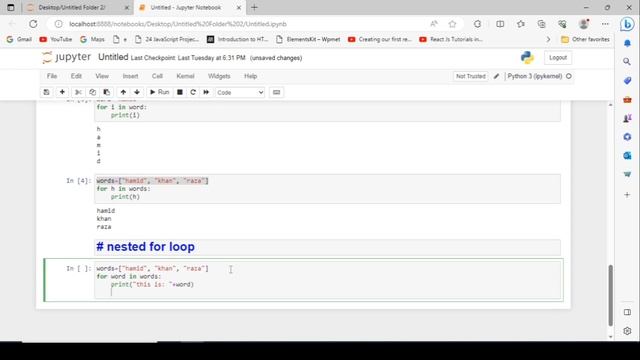Open the Insert menu
Screen dimensions: 640x360
(130, 76)
